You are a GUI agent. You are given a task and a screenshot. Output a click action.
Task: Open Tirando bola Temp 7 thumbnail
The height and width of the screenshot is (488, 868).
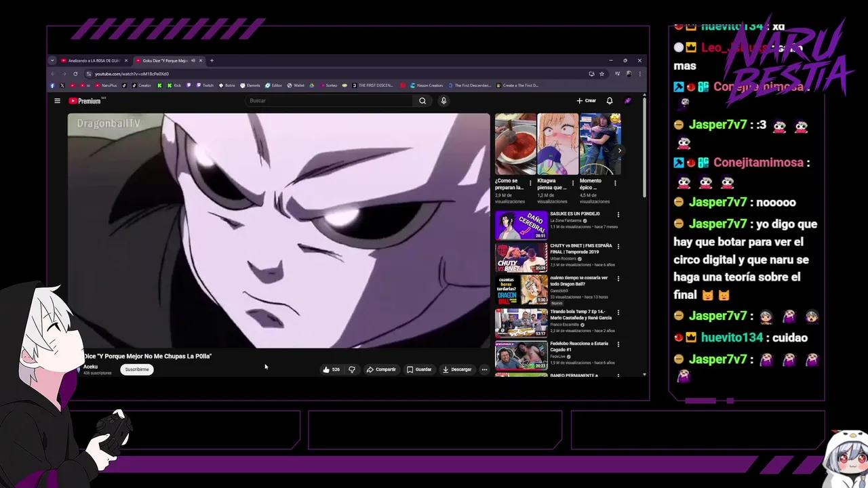click(x=521, y=323)
